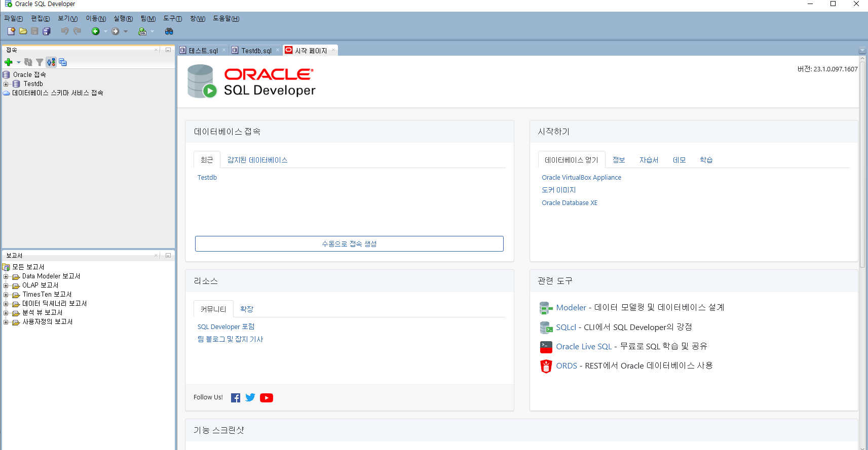Click the YouTube icon
The image size is (868, 450).
267,398
